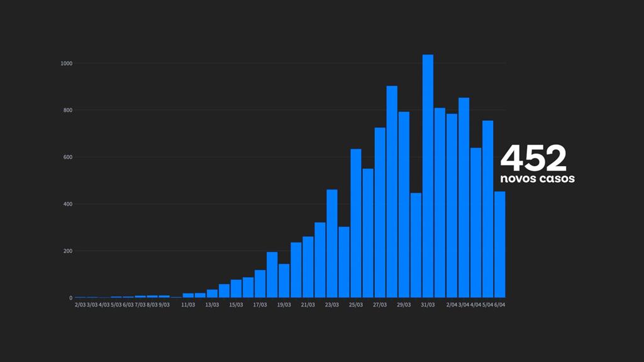Click the tallest bar at 31/03
Screen dimensions: 644x362
[428, 176]
